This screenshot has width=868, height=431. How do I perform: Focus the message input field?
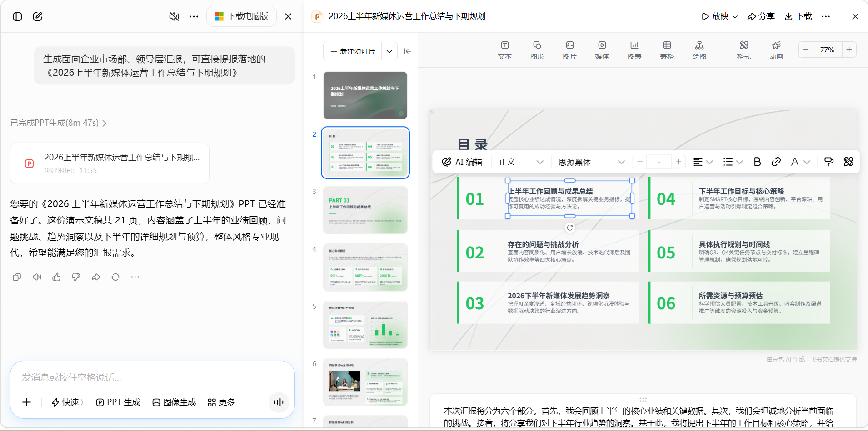[152, 377]
